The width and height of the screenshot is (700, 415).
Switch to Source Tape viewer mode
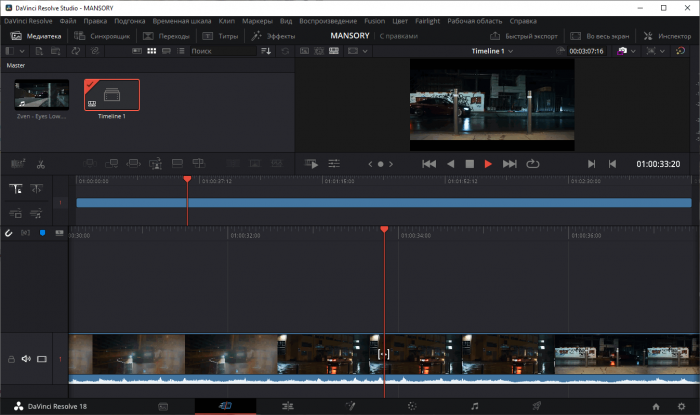[319, 51]
